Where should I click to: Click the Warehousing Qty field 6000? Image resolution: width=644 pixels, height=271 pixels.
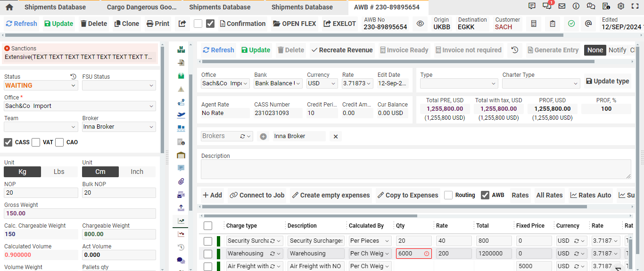click(x=413, y=254)
